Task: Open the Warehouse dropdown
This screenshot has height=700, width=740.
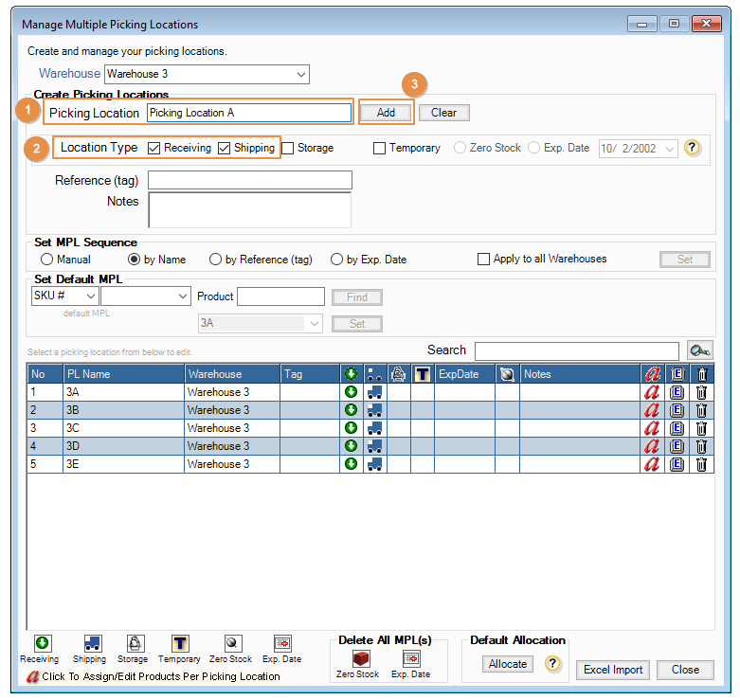Action: coord(301,74)
